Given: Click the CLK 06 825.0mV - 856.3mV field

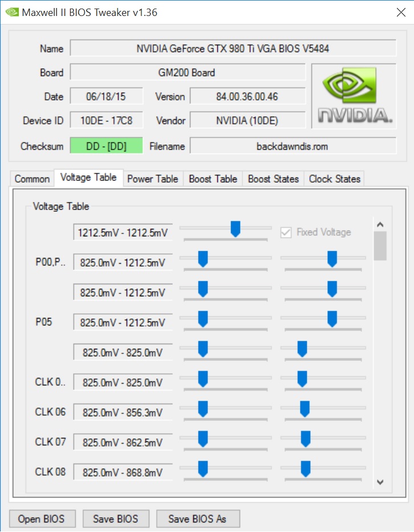Looking at the screenshot, I should [123, 412].
